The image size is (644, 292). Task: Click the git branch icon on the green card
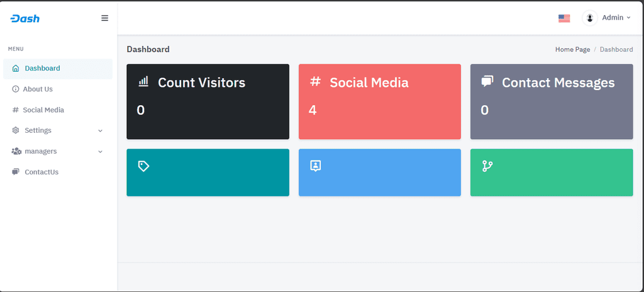coord(487,166)
